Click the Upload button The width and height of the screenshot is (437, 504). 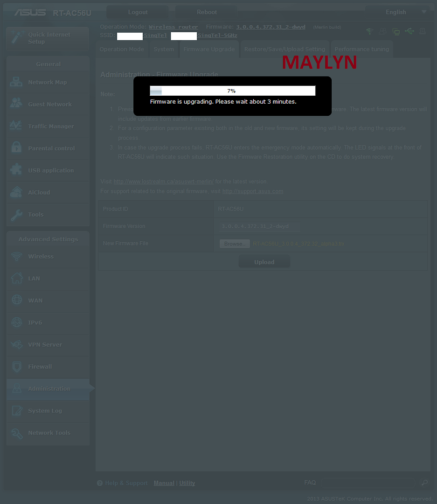pos(264,262)
